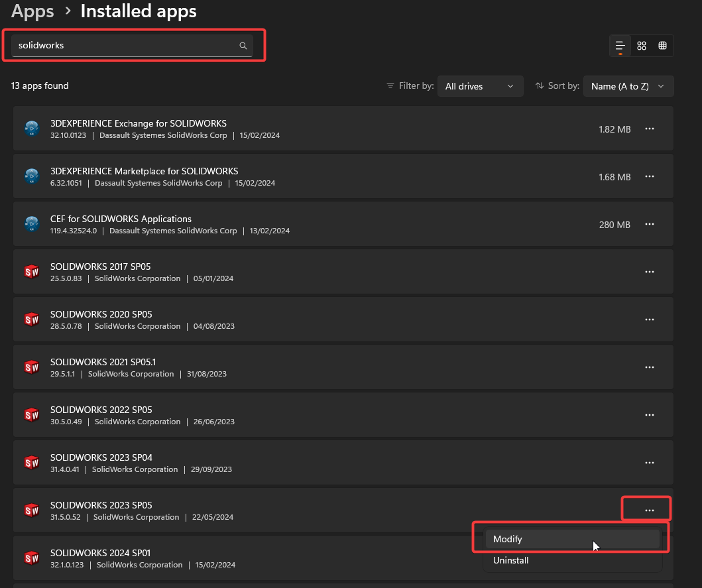The image size is (702, 588).
Task: Keep list view layout selected
Action: click(619, 45)
